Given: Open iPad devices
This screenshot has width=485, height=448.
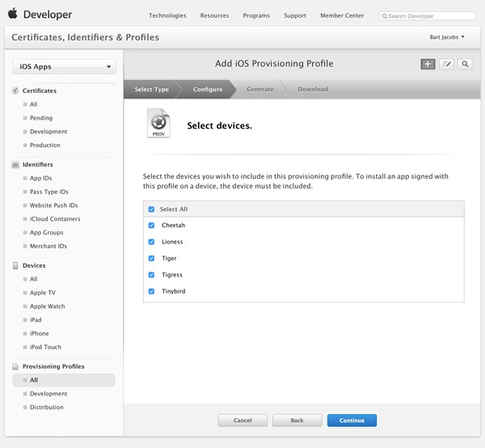Looking at the screenshot, I should [36, 320].
